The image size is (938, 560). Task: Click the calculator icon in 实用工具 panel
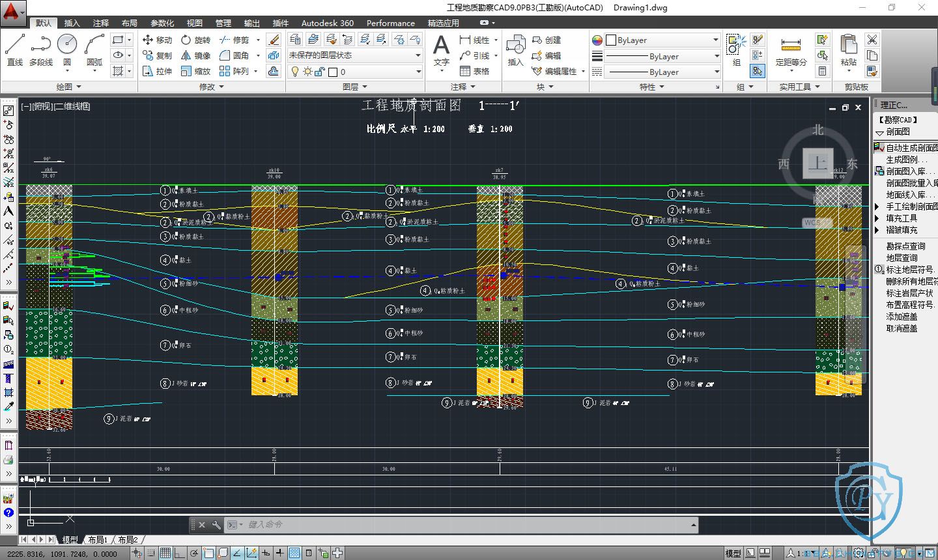pos(823,71)
